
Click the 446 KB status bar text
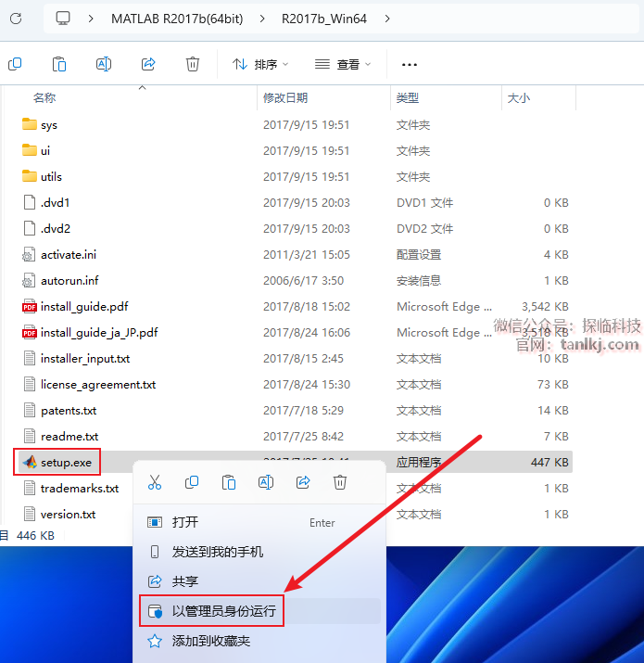[35, 535]
